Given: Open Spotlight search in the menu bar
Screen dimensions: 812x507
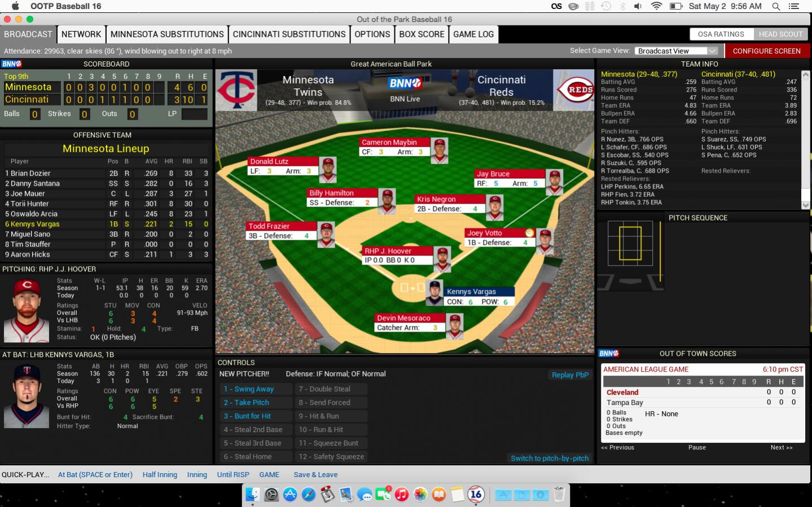Looking at the screenshot, I should point(776,6).
